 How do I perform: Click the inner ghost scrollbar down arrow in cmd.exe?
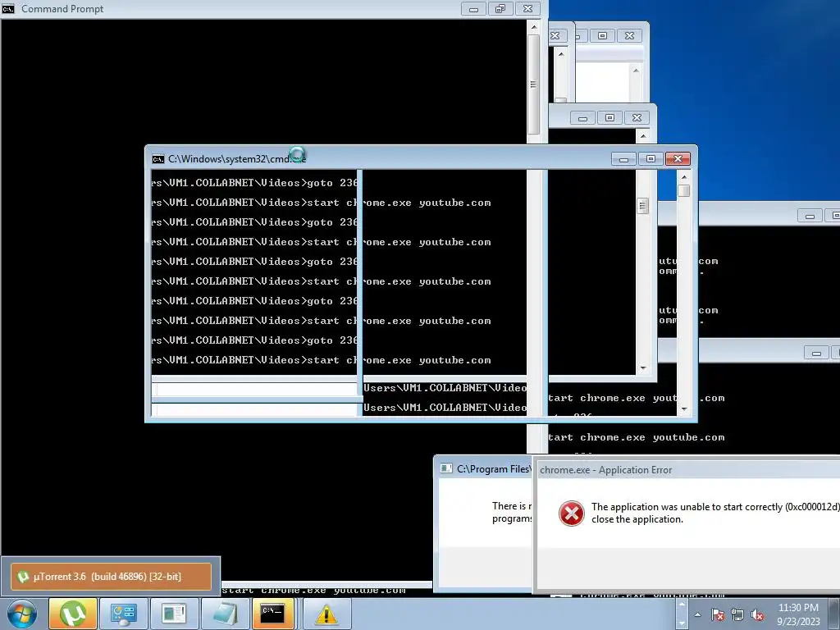coord(643,368)
